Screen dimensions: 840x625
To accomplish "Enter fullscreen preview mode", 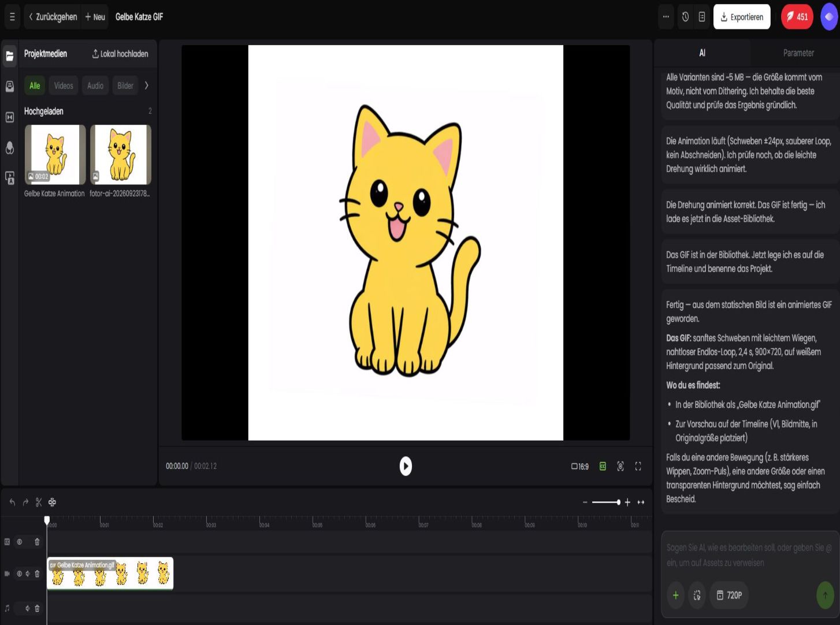I will tap(638, 466).
